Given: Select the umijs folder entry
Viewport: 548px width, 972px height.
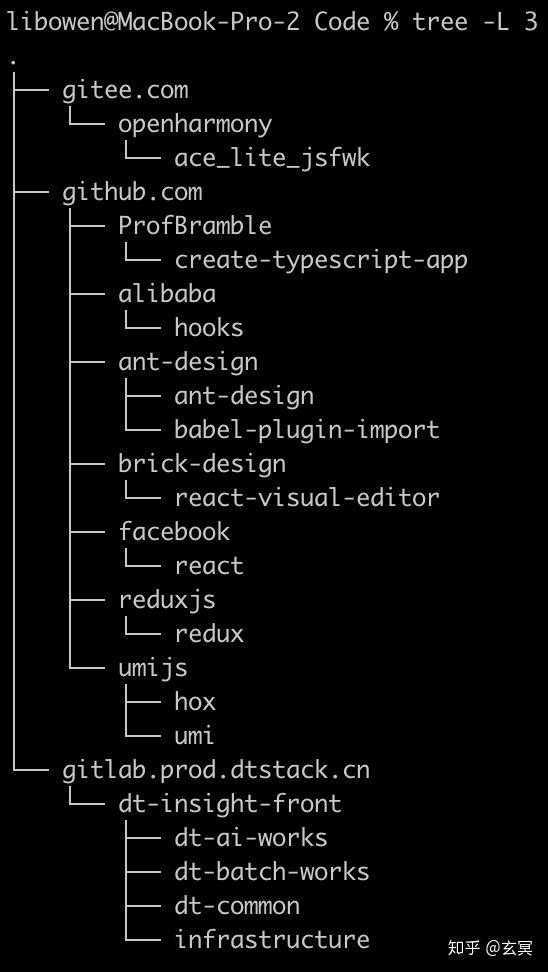Looking at the screenshot, I should (152, 668).
